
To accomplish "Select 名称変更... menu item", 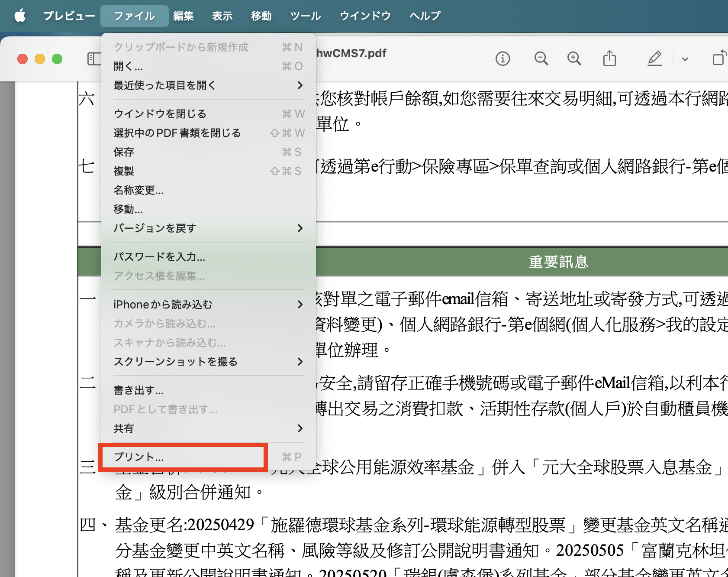I will coord(209,190).
